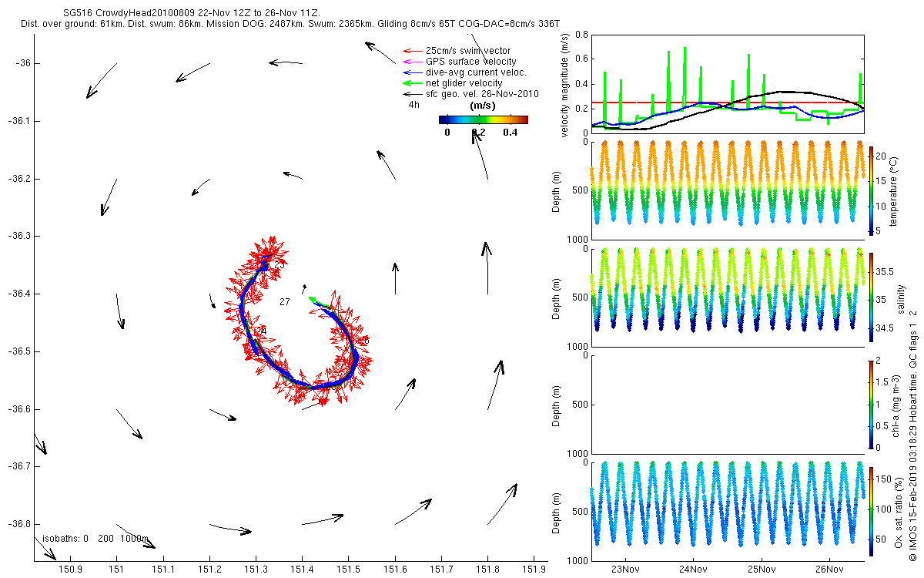Click the 'Ox. sat. ratio (%)' colorbar label

(x=899, y=511)
